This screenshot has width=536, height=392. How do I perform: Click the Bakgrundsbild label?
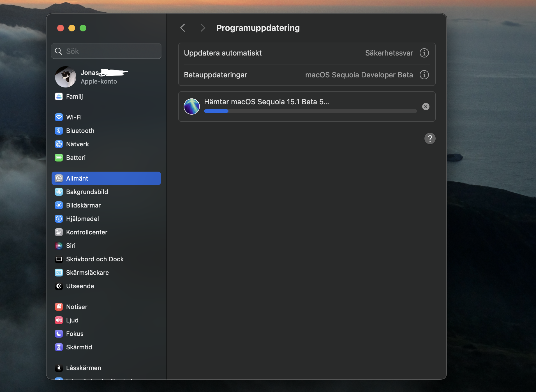(87, 192)
